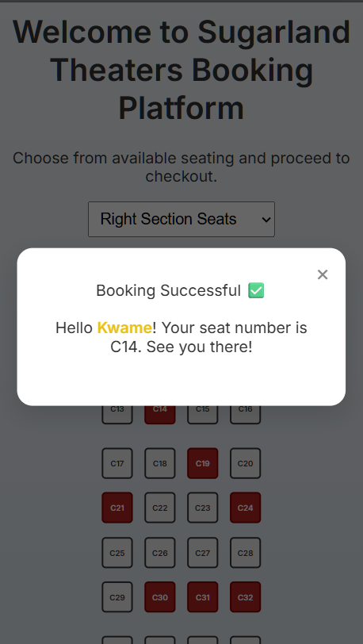Select seat C18
Screen dimensions: 363x644
click(160, 463)
